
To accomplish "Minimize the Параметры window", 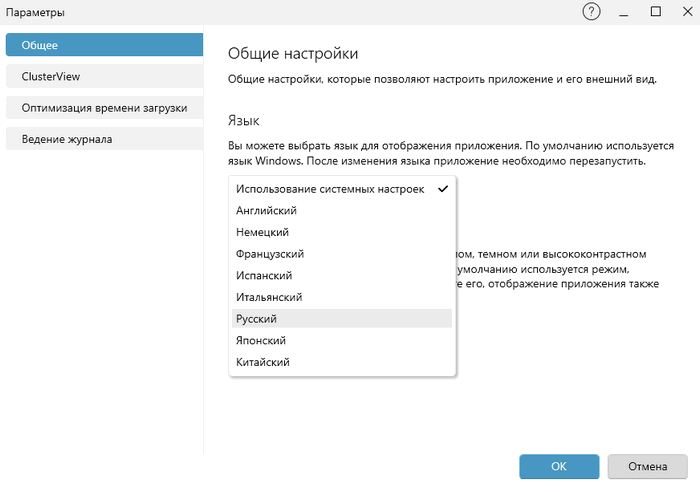I will point(624,12).
